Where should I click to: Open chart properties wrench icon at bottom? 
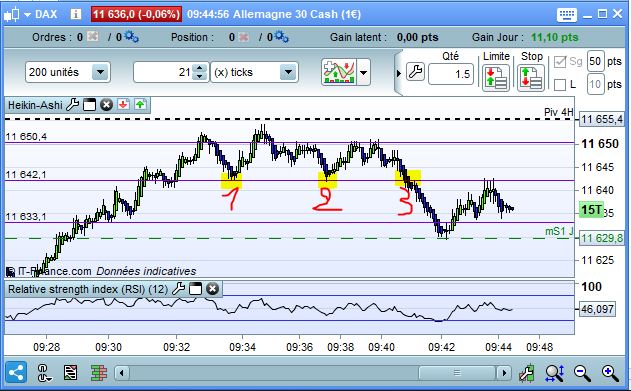pos(526,373)
